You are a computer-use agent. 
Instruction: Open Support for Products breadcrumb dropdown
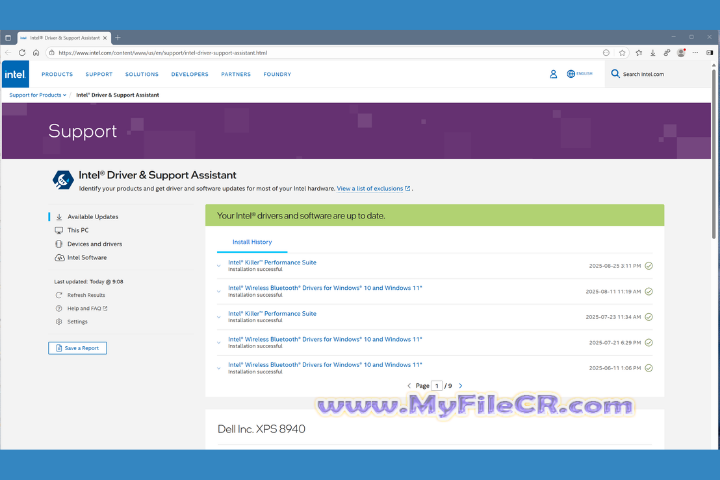38,95
